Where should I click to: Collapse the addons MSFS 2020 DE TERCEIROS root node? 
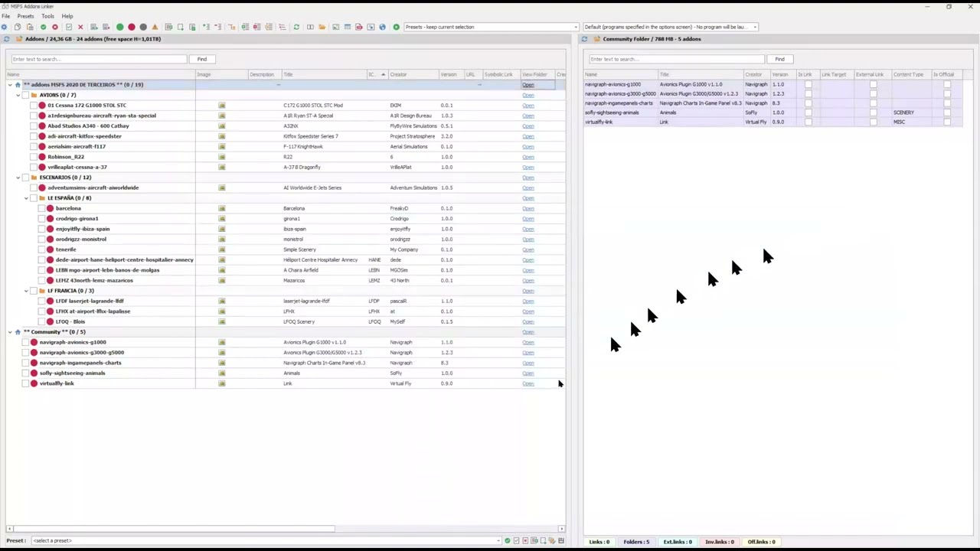[x=9, y=85]
